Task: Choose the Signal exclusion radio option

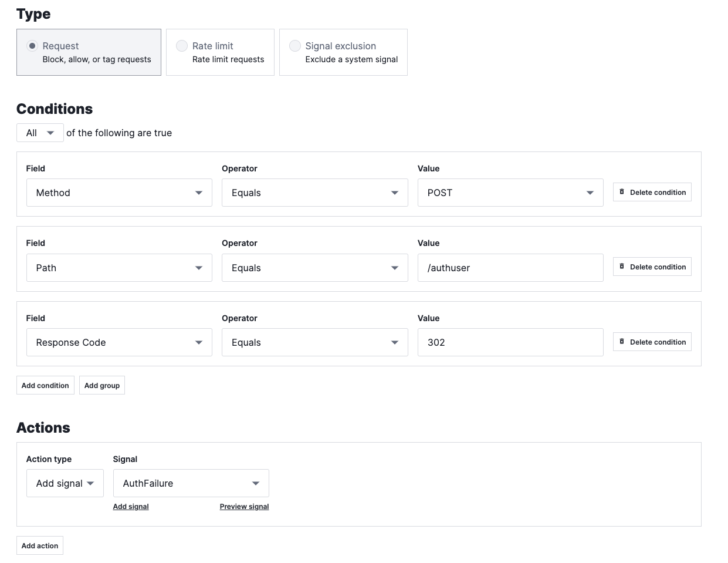Action: [x=295, y=46]
